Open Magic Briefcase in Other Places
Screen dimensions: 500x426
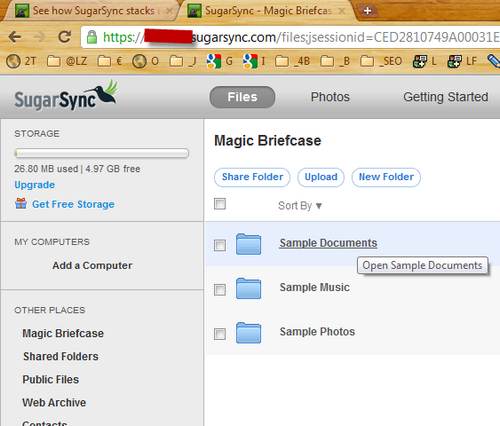coord(63,333)
